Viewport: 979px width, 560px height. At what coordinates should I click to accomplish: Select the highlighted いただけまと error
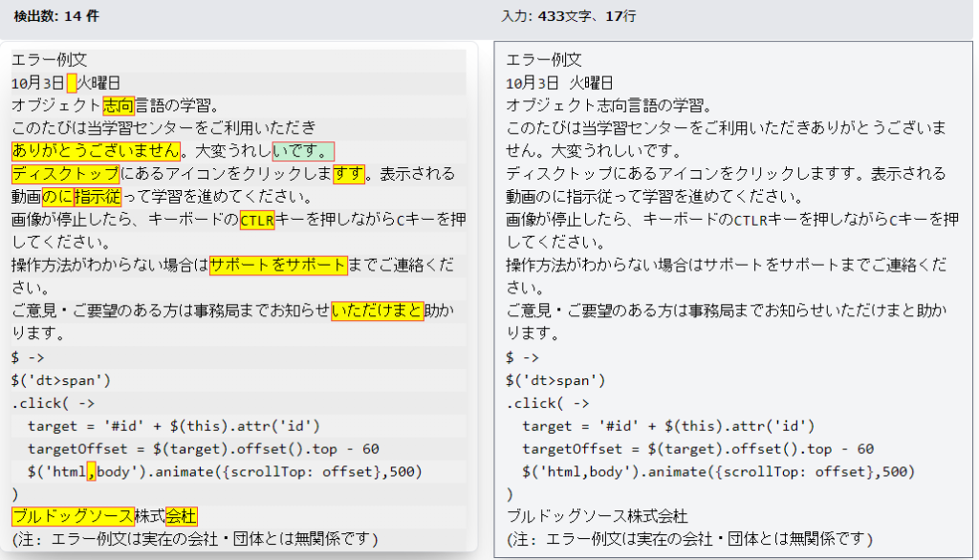378,311
